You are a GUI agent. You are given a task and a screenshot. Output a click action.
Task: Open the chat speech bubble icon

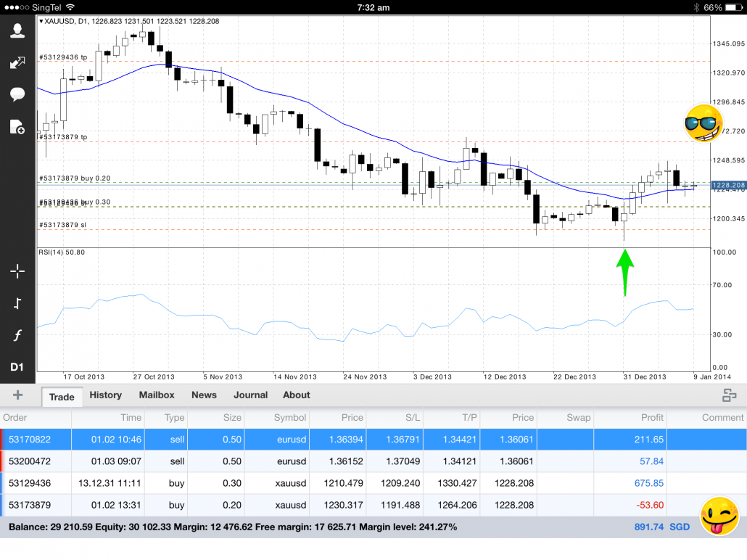point(17,94)
